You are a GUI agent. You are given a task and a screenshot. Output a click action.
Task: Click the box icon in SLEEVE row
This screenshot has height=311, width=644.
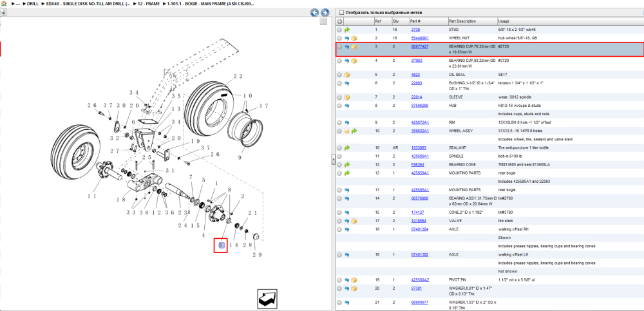(x=347, y=97)
